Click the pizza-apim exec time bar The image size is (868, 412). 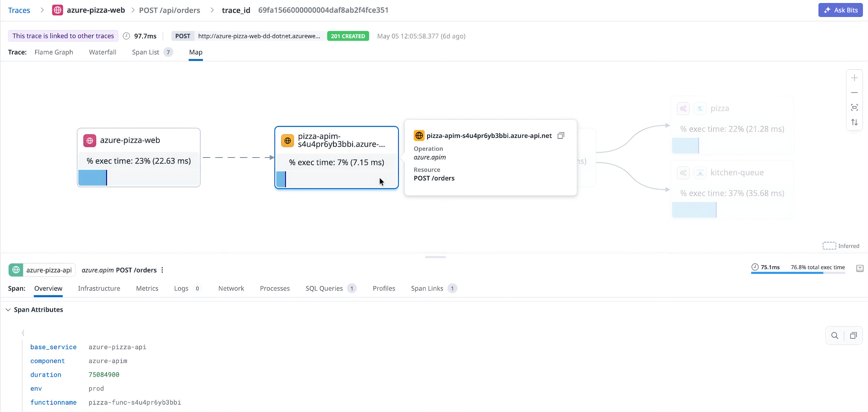[336, 179]
